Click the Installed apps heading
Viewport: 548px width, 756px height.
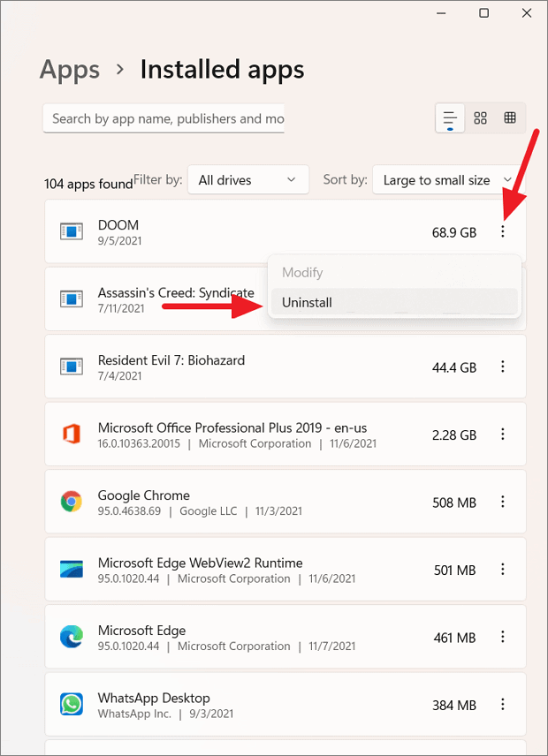223,70
